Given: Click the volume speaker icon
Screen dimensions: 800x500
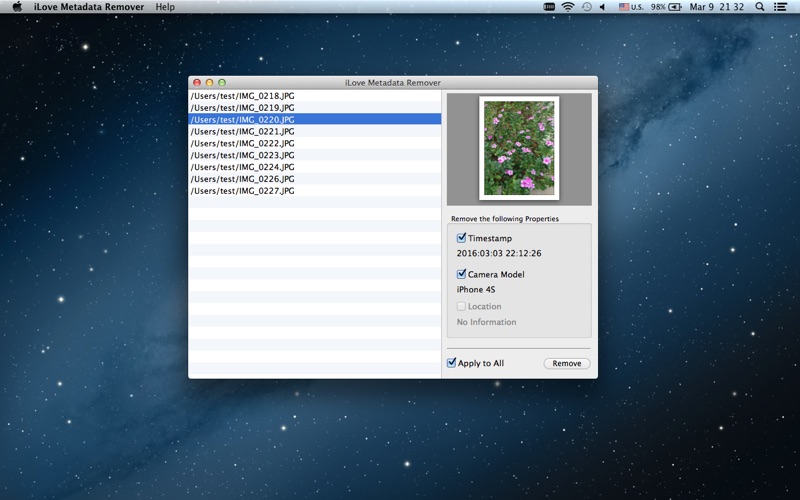Looking at the screenshot, I should point(603,7).
